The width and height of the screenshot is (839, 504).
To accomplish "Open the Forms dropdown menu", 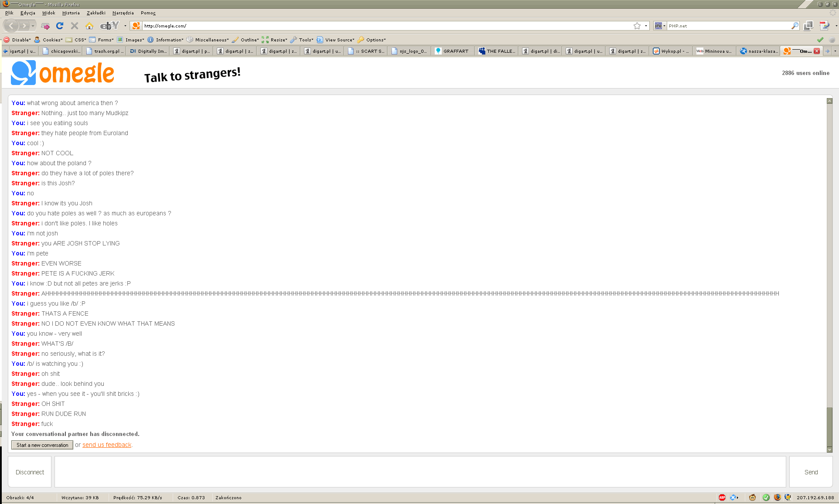I will pyautogui.click(x=102, y=40).
